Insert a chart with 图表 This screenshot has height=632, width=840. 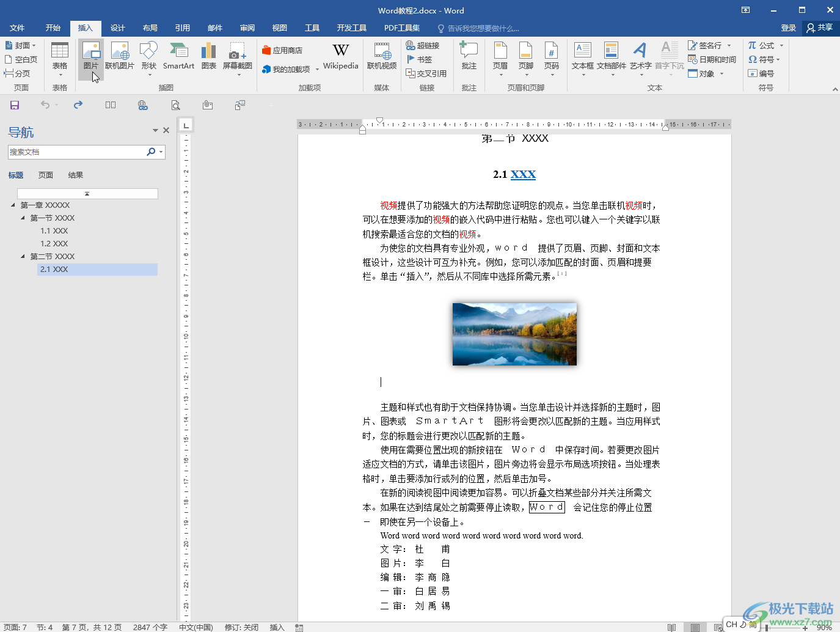209,56
